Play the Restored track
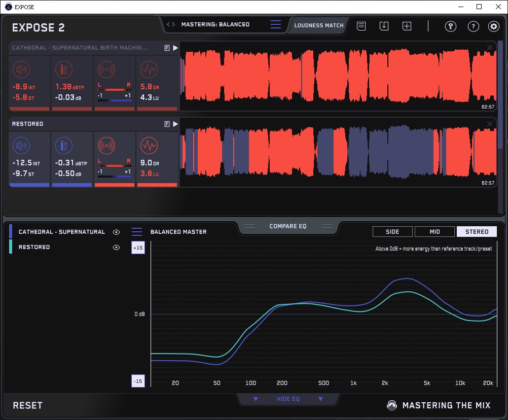 pos(175,124)
